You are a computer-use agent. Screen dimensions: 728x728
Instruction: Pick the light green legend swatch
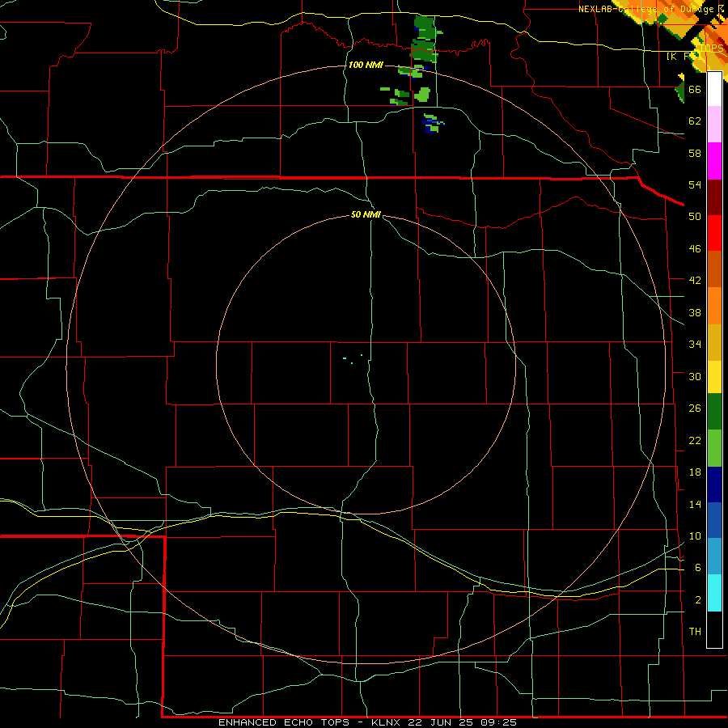[x=714, y=448]
